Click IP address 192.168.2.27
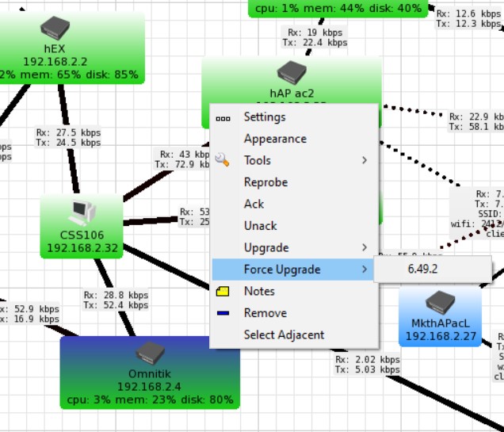Viewport: 504px width, 432px height. point(441,336)
